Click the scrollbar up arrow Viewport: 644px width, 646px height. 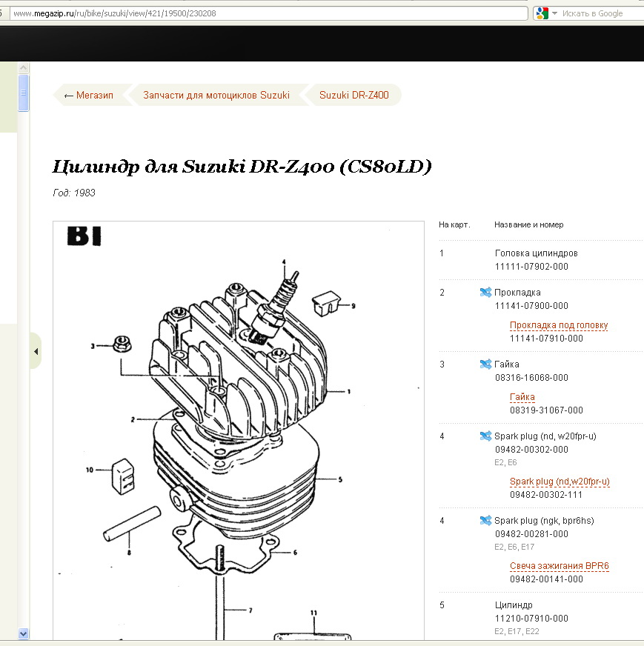click(x=24, y=67)
